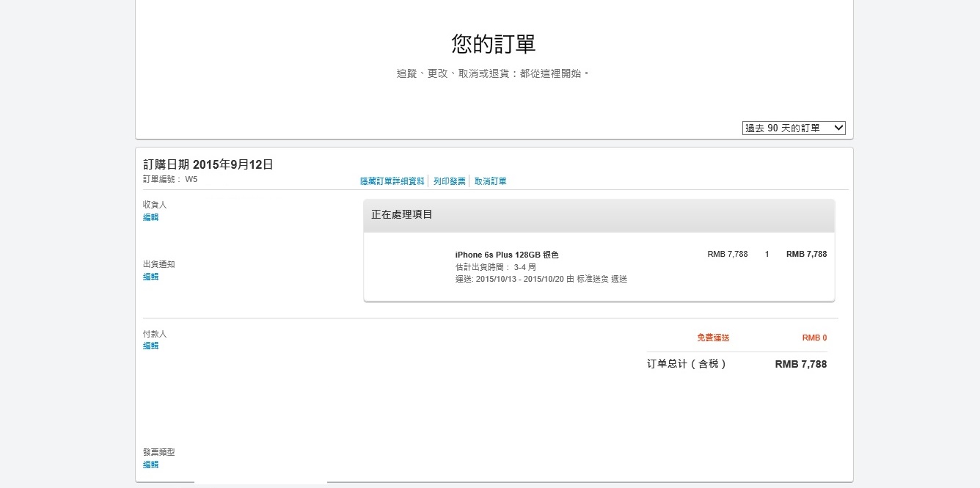Viewport: 980px width, 488px height.
Task: Click the order total amount below RMB 0
Action: coord(801,364)
